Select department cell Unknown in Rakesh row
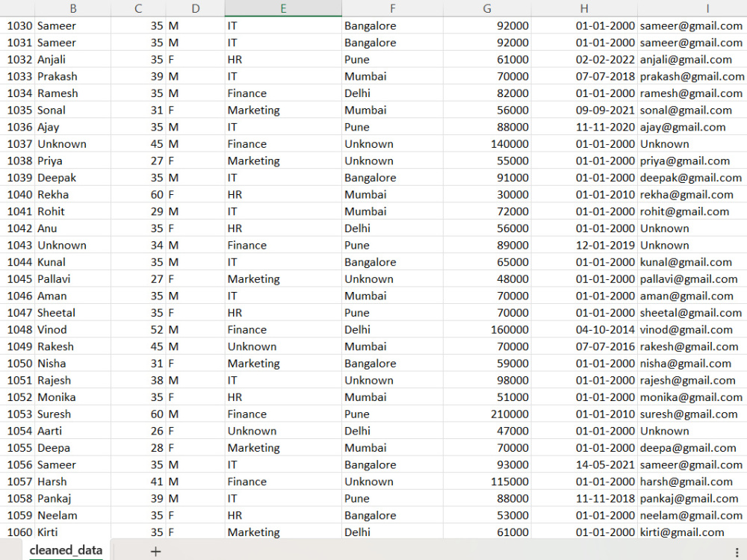Image resolution: width=747 pixels, height=560 pixels. [283, 346]
